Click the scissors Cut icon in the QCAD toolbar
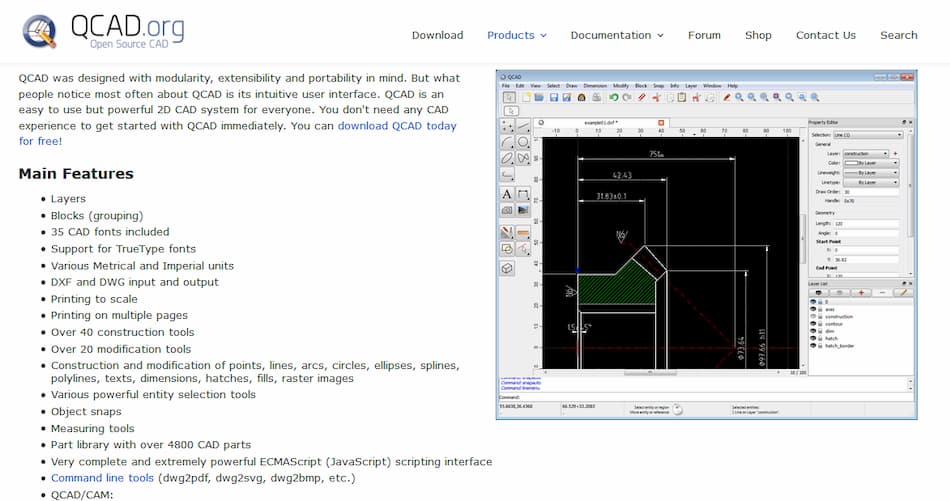 coord(656,97)
